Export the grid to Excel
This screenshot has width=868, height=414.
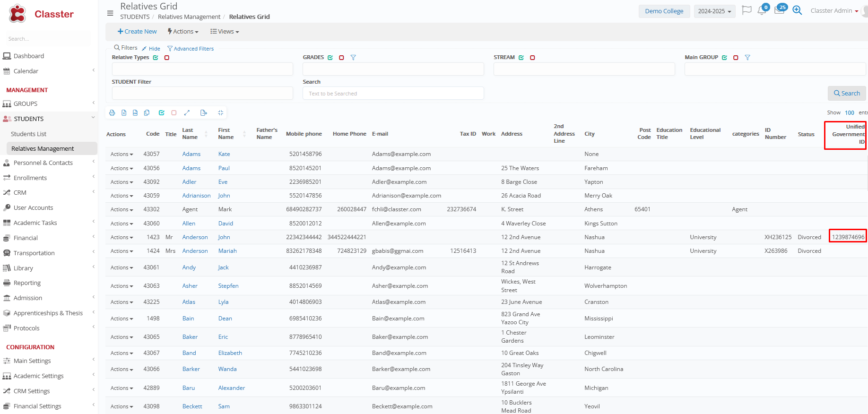point(124,113)
